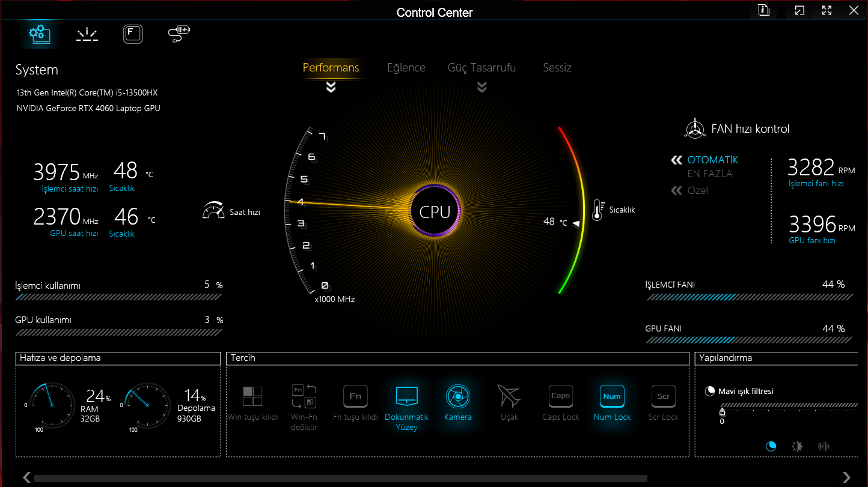Toggle Win-Fn değiştir key swap

click(304, 408)
